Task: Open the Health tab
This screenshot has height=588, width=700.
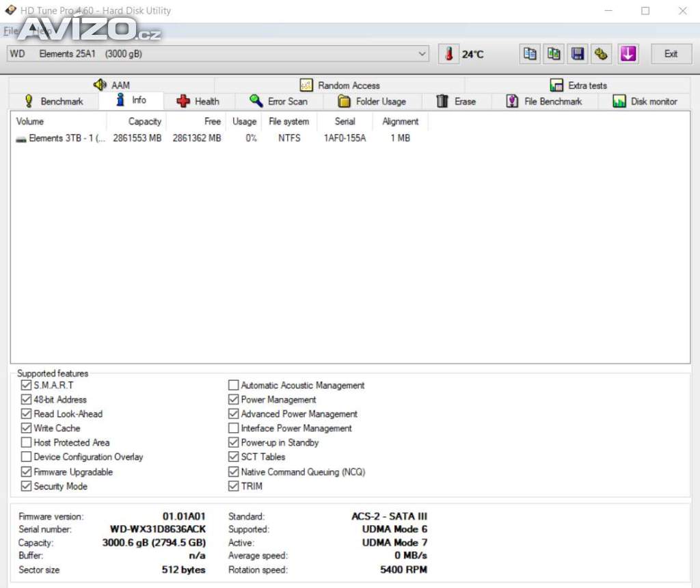Action: click(x=198, y=101)
